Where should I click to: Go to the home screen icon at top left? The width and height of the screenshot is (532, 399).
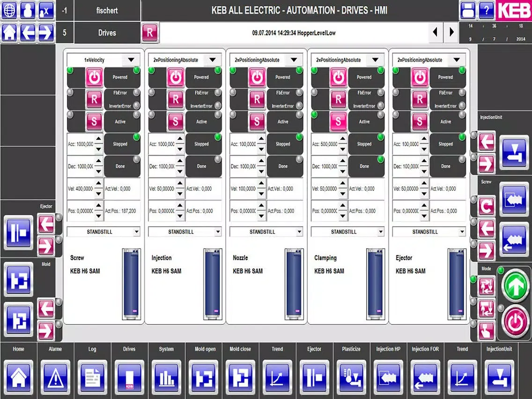click(9, 33)
